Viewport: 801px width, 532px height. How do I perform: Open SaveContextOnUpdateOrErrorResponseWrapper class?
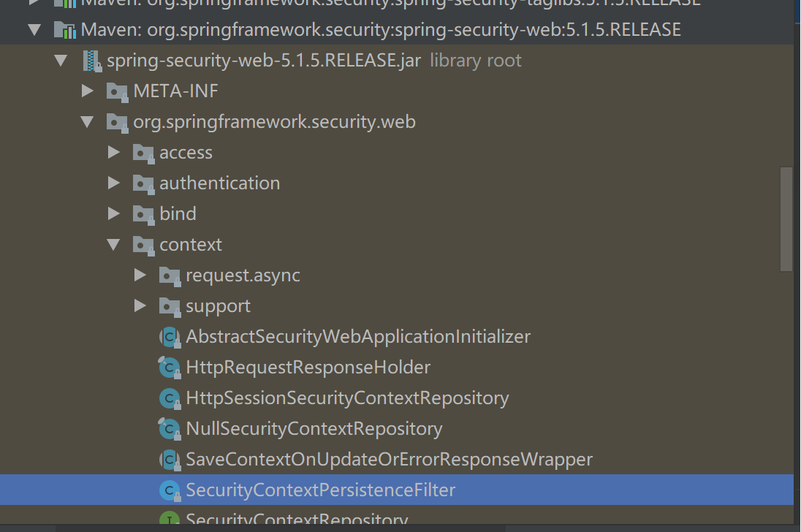pyautogui.click(x=390, y=459)
